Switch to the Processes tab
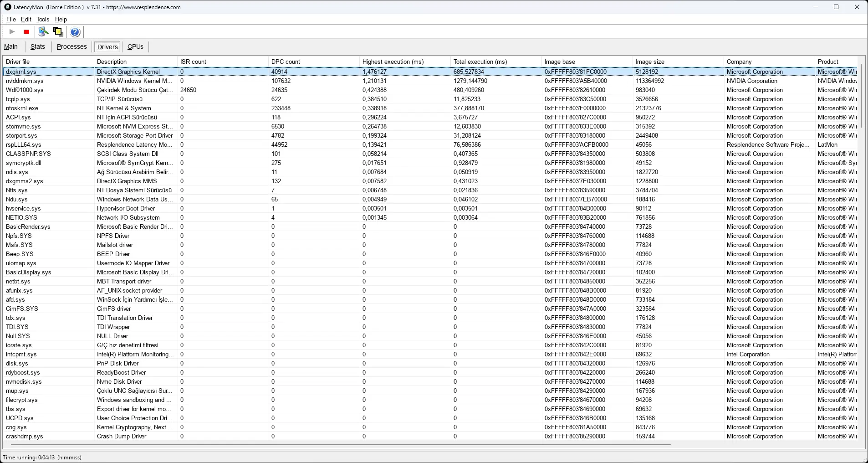 pyautogui.click(x=71, y=46)
